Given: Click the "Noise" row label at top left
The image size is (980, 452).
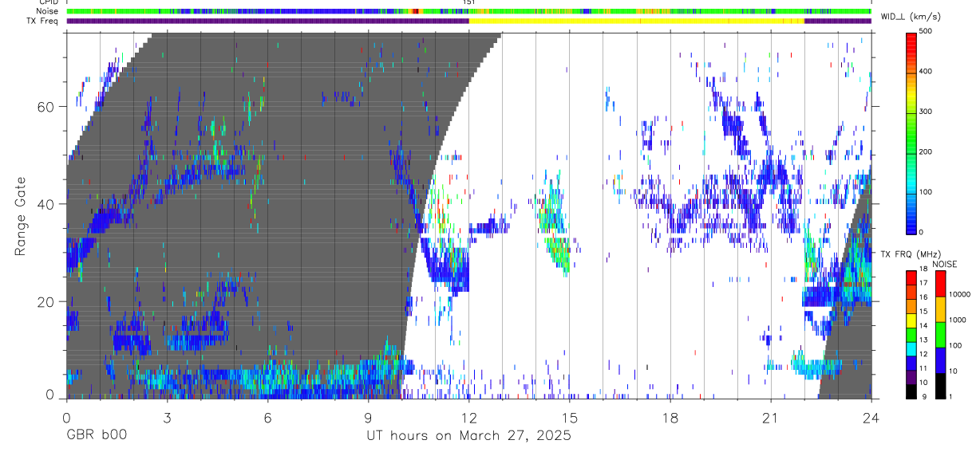Looking at the screenshot, I should [x=47, y=11].
